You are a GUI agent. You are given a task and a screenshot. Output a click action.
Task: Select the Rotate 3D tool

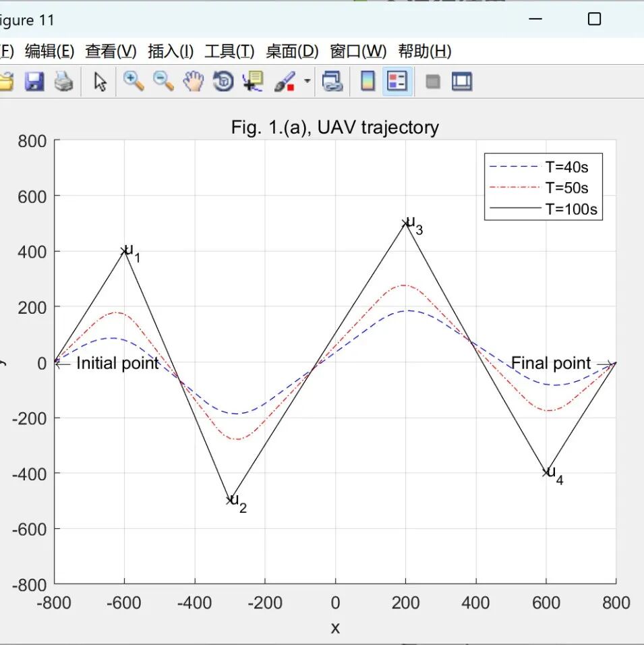coord(223,81)
